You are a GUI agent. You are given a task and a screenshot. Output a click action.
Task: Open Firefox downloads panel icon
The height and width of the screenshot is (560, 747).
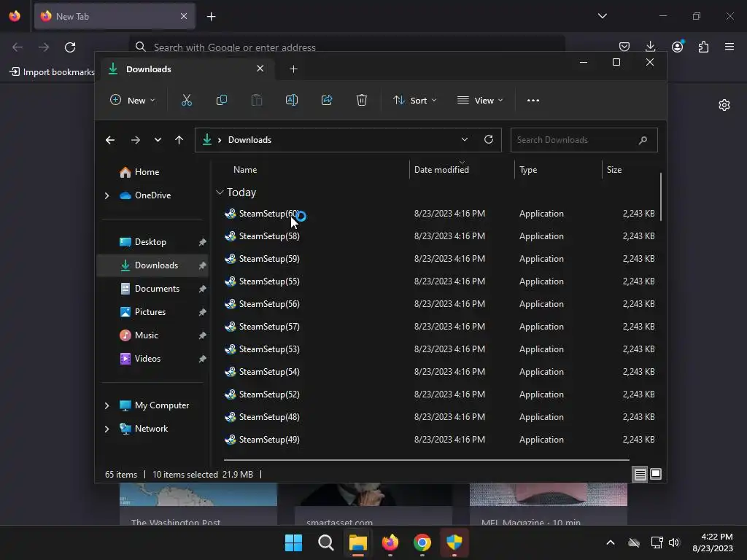[x=650, y=47]
